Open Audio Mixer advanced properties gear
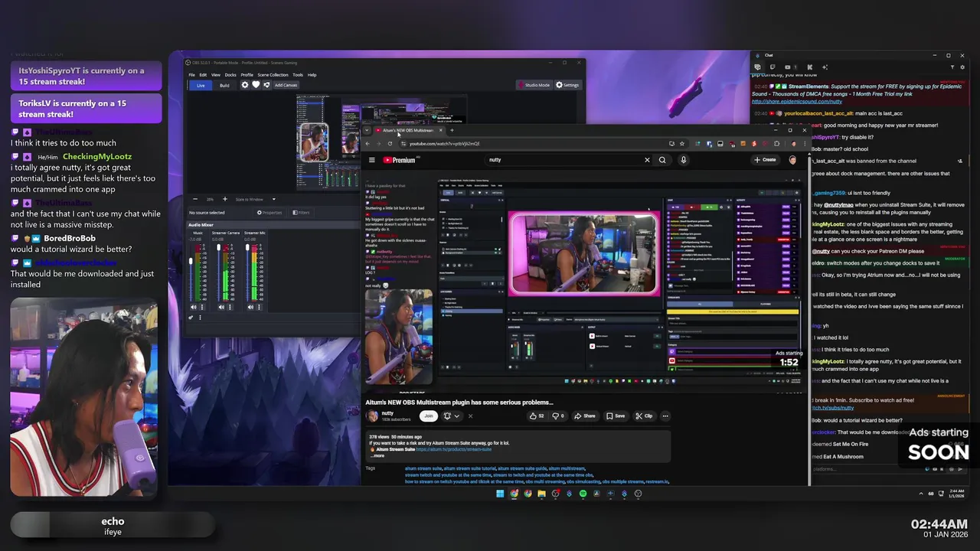The height and width of the screenshot is (551, 980). pos(191,318)
